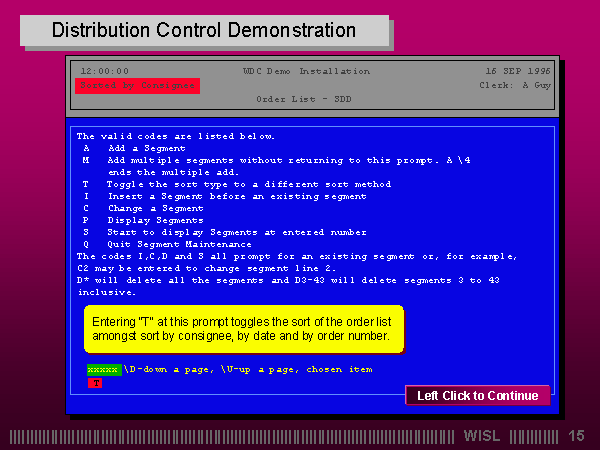
Task: Click the yellow tooltip about entering T
Action: click(x=243, y=329)
